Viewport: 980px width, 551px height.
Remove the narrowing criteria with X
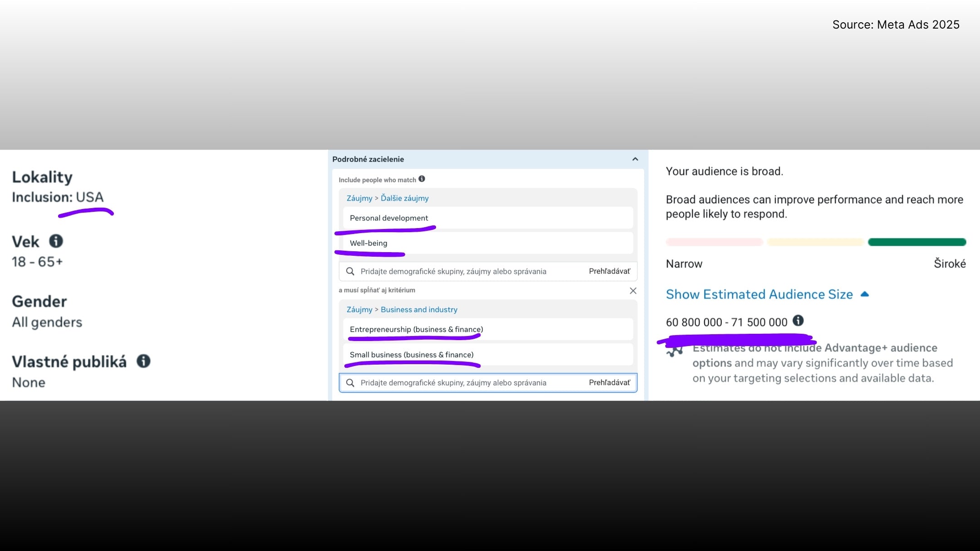[633, 291]
